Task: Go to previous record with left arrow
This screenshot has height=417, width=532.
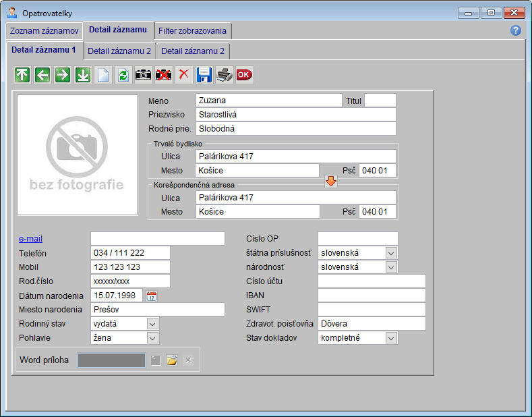Action: click(x=42, y=75)
